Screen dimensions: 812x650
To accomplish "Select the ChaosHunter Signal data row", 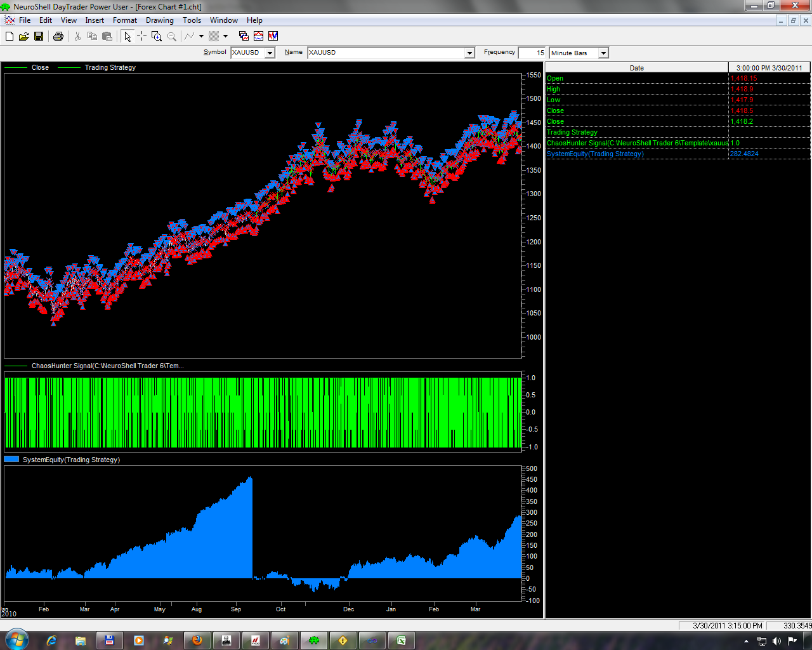I will [x=678, y=143].
